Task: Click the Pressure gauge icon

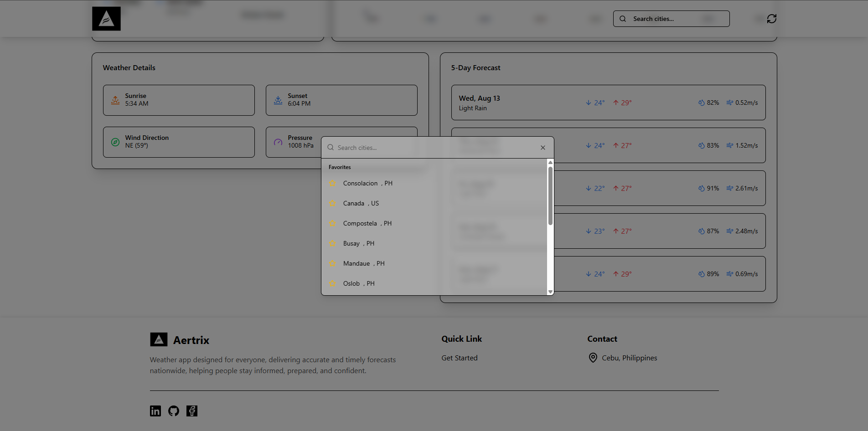Action: pos(278,142)
